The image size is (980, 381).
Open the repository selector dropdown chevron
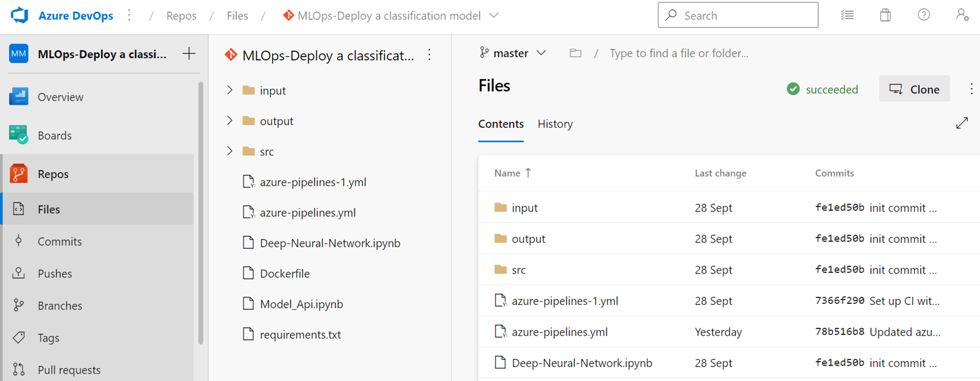coord(494,16)
